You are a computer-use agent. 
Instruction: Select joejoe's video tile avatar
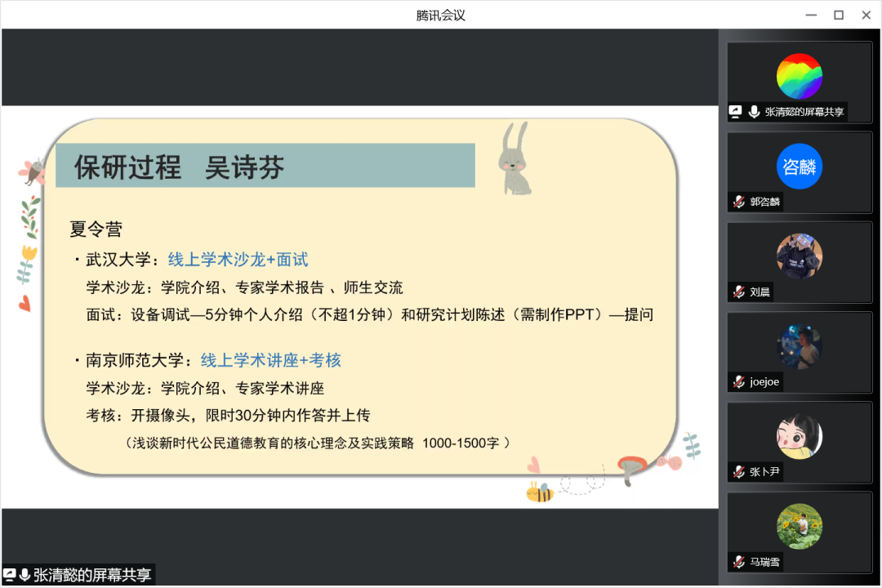coord(799,346)
